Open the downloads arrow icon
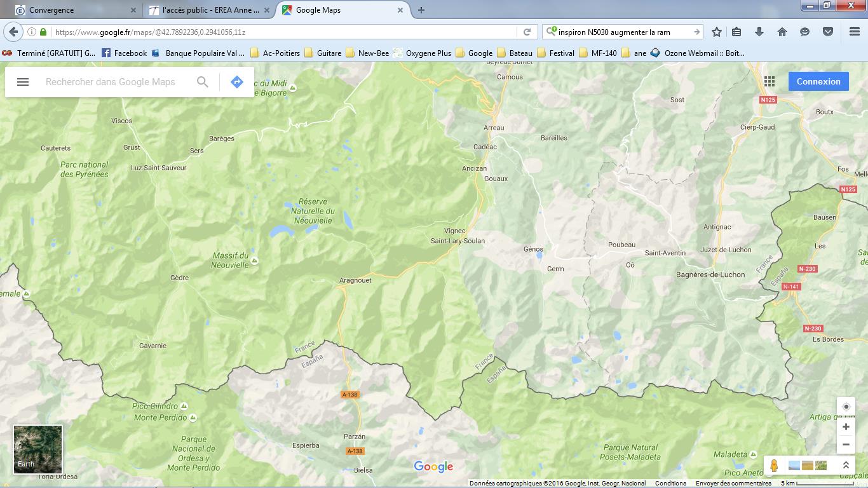This screenshot has height=488, width=868. (759, 32)
